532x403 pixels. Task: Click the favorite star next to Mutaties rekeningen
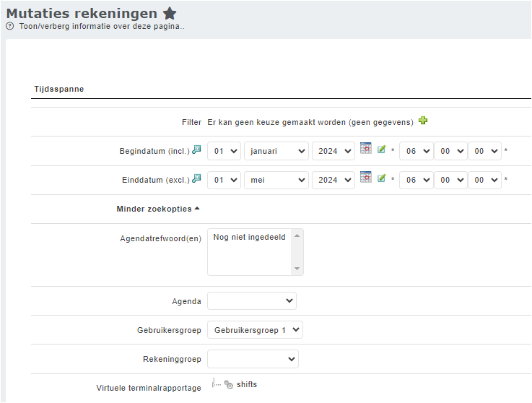pyautogui.click(x=170, y=14)
